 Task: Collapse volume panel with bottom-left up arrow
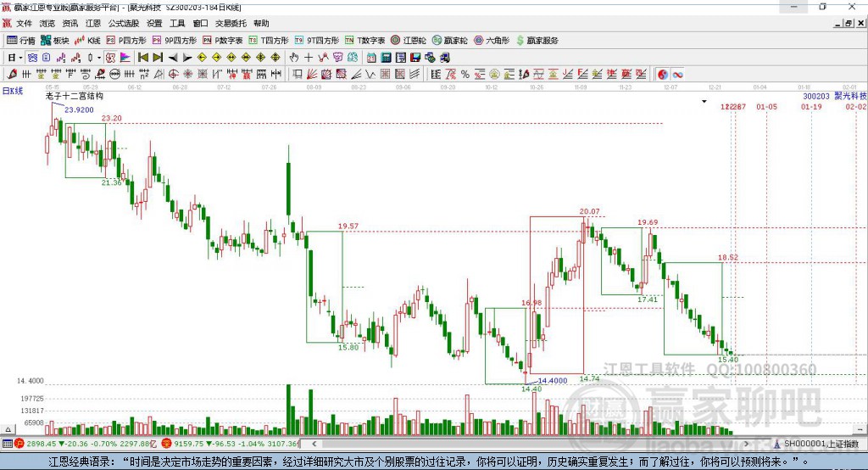(8, 429)
